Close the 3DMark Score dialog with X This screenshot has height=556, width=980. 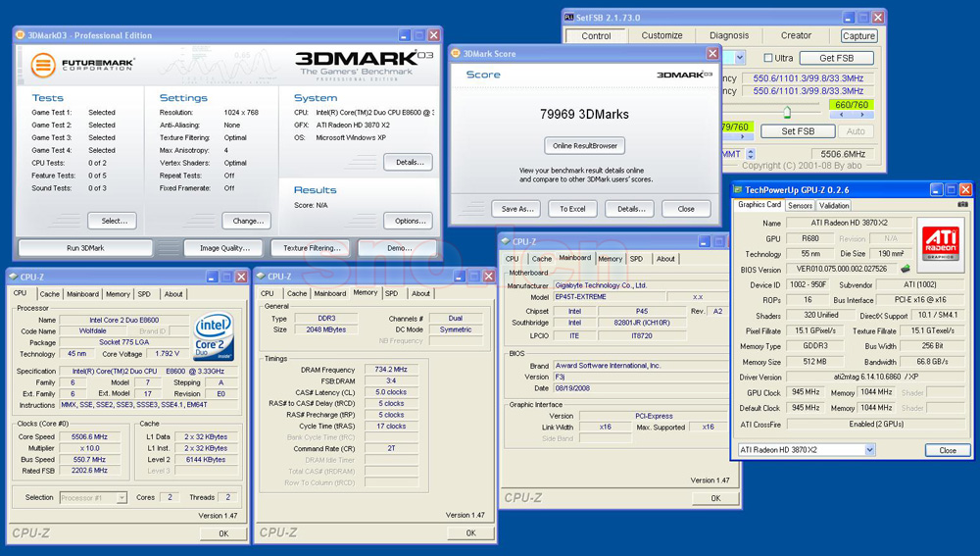tap(712, 53)
